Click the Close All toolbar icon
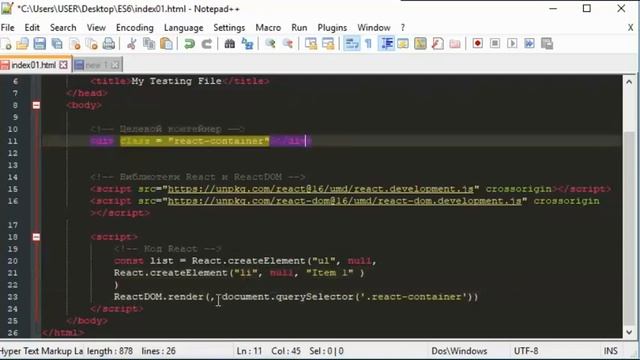 (x=92, y=44)
